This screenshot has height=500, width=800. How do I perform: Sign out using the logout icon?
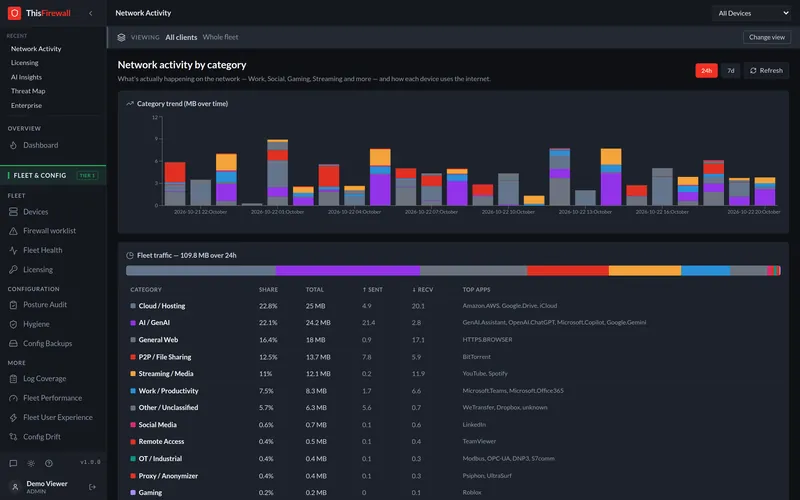coord(92,487)
